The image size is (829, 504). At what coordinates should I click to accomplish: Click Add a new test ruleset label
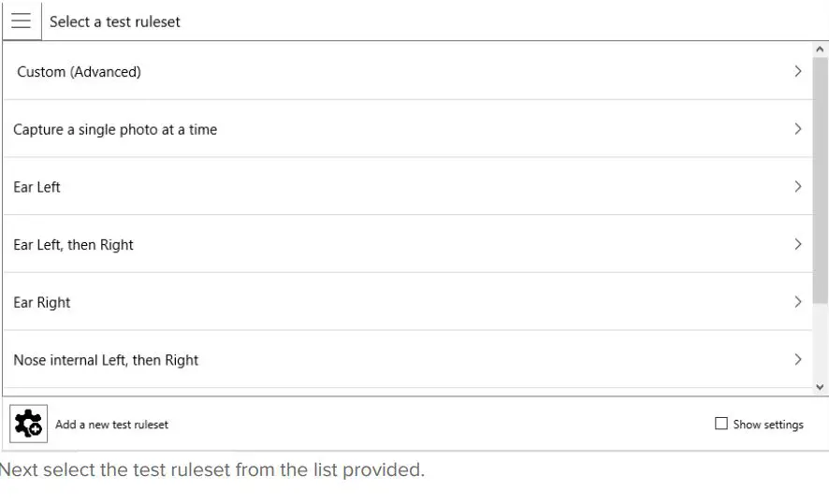(x=112, y=425)
